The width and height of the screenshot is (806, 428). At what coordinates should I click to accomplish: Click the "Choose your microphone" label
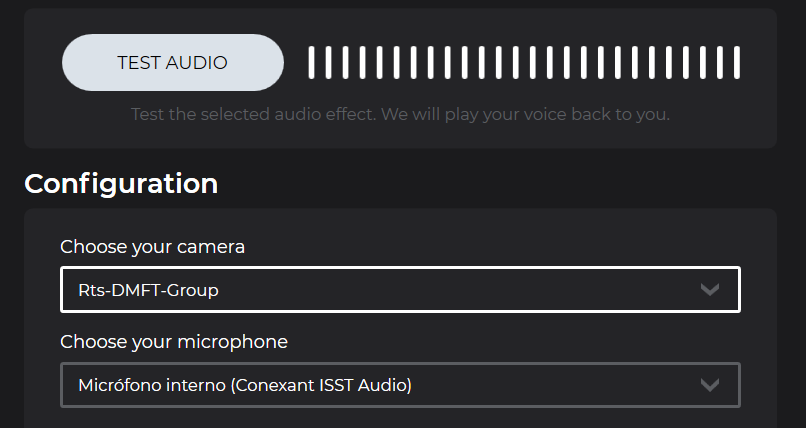click(174, 342)
